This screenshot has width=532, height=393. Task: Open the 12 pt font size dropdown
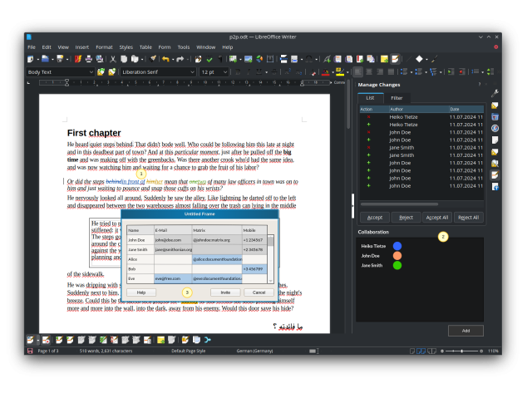(x=226, y=72)
